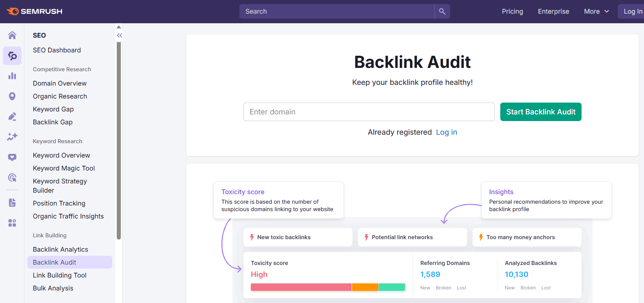
Task: Click the sidebar scroll up arrow
Action: [119, 27]
